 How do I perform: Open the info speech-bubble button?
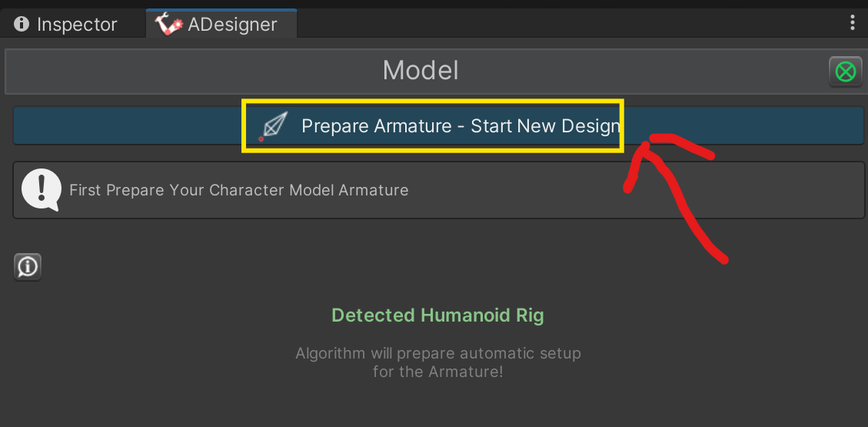[x=28, y=268]
